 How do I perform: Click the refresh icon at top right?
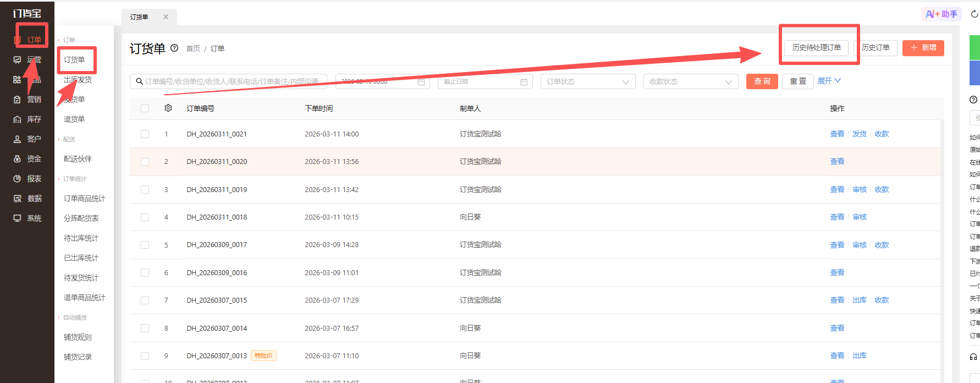click(975, 14)
